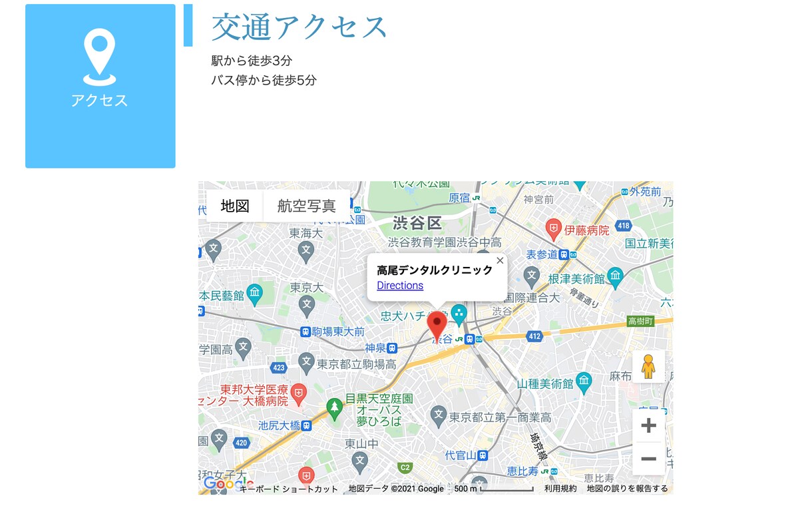
Task: Click the route 418 shield
Action: pos(623,226)
